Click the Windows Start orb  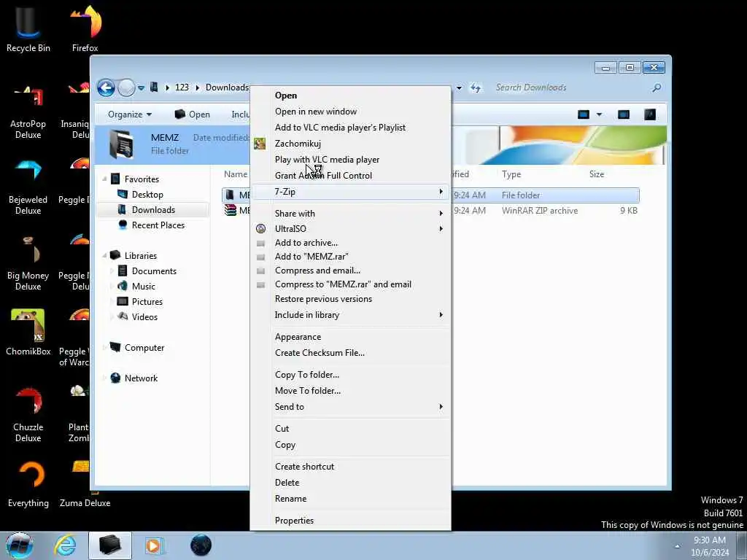(x=19, y=545)
